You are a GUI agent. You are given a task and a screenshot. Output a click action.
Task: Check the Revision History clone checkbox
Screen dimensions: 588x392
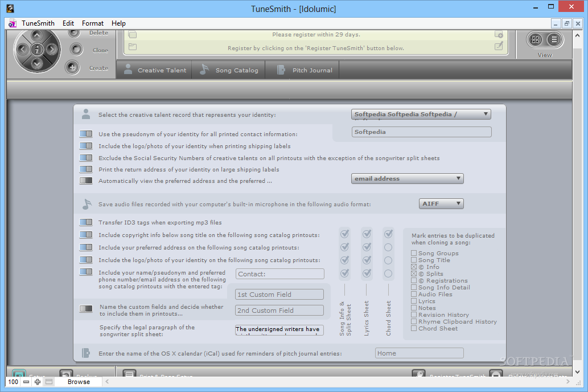pos(414,315)
